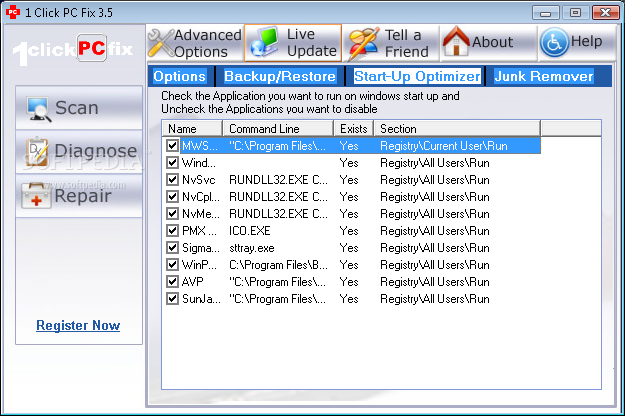Minimize the 1 Click PC Fix window
The image size is (625, 416).
(546, 13)
